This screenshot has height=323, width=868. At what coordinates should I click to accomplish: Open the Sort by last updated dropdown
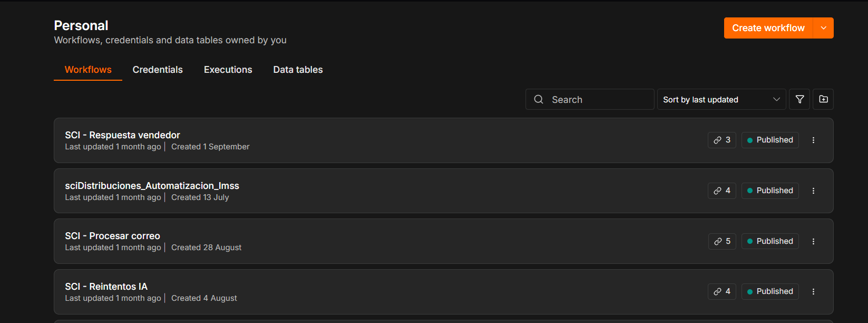[721, 99]
